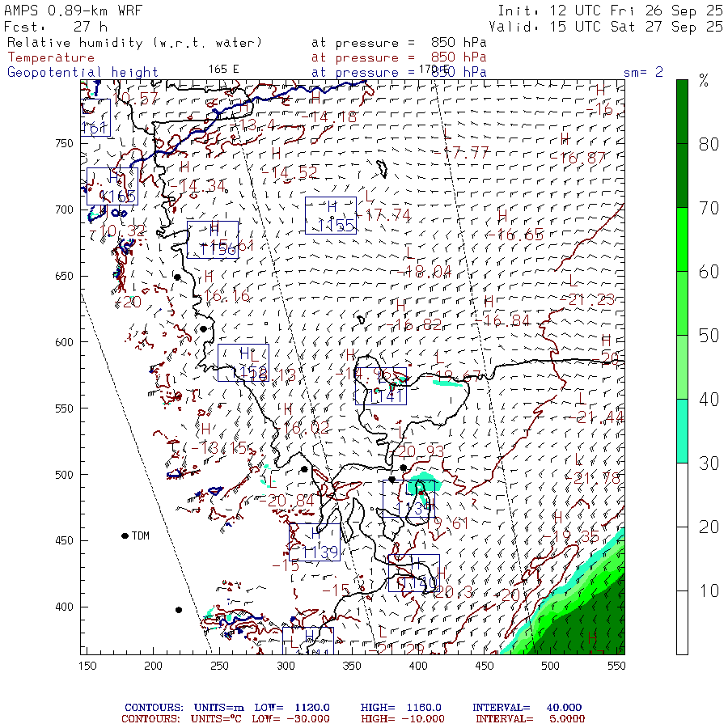Click the temperature value '-14.52'
Image resolution: width=728 pixels, height=728 pixels.
290,172
